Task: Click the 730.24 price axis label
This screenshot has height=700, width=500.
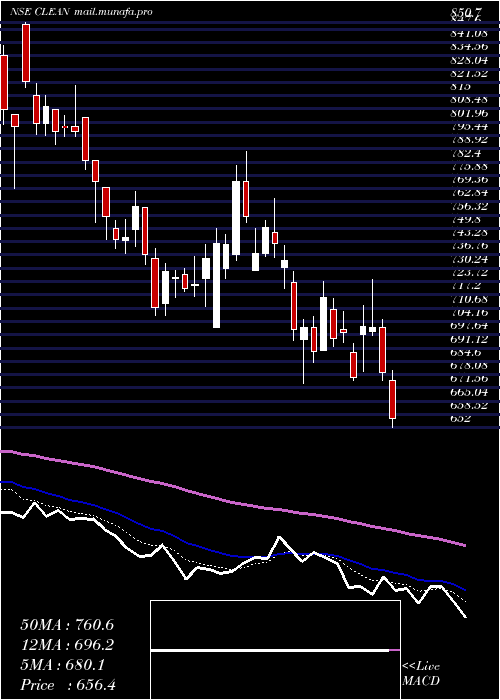Action: coord(469,259)
